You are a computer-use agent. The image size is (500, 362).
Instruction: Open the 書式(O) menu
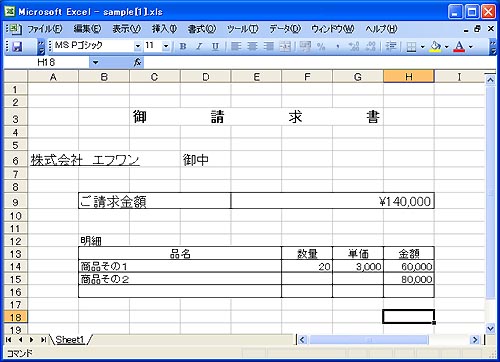tap(202, 29)
